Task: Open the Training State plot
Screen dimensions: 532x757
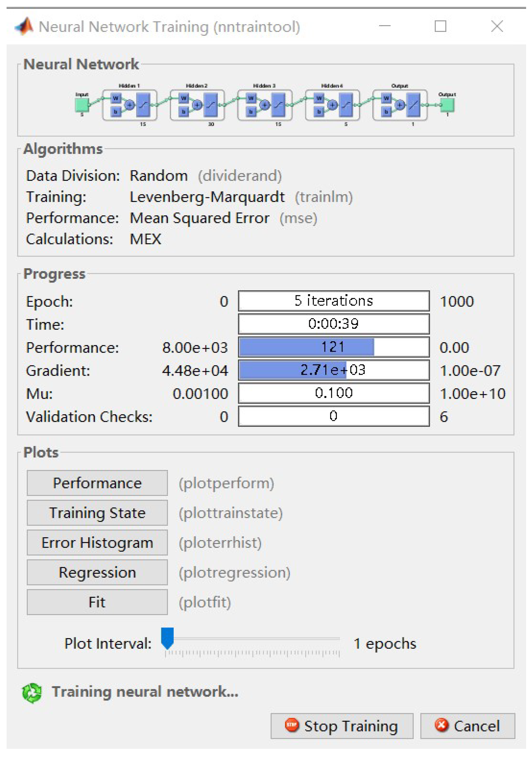Action: tap(97, 513)
